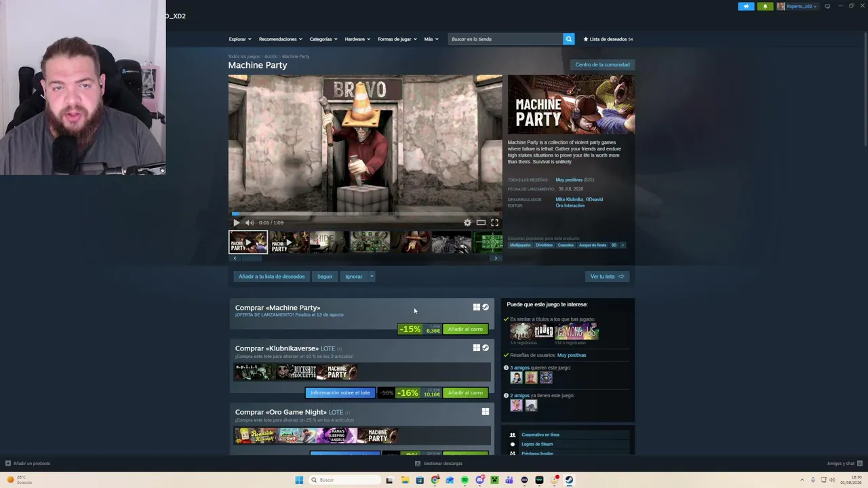Click the Multijugador tag

520,245
